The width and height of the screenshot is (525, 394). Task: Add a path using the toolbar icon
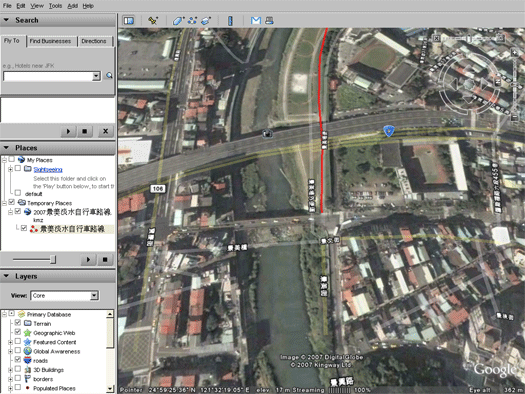(192, 21)
